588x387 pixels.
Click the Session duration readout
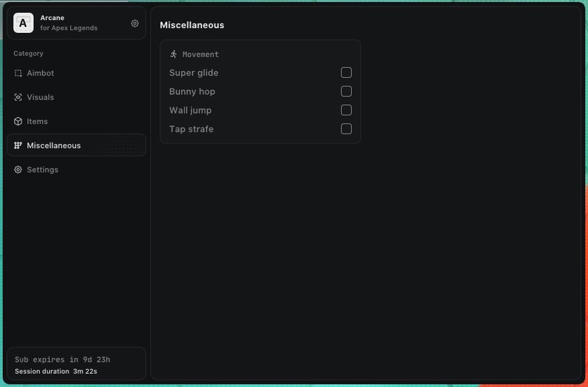point(56,371)
